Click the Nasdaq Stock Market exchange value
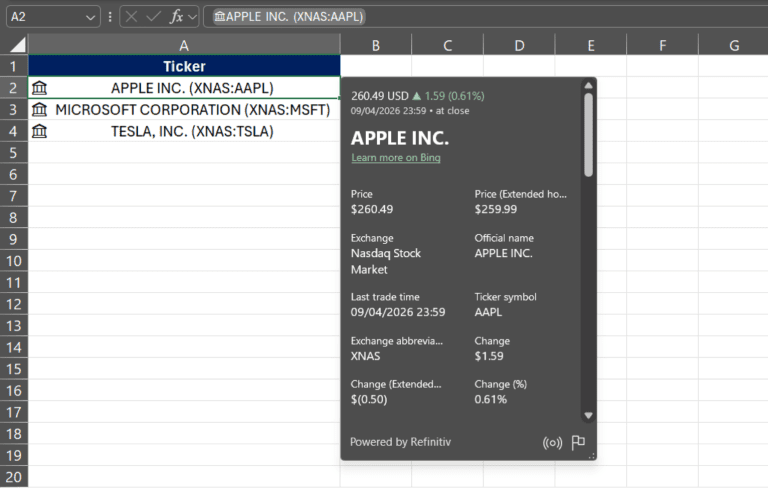The width and height of the screenshot is (768, 490). click(x=385, y=261)
